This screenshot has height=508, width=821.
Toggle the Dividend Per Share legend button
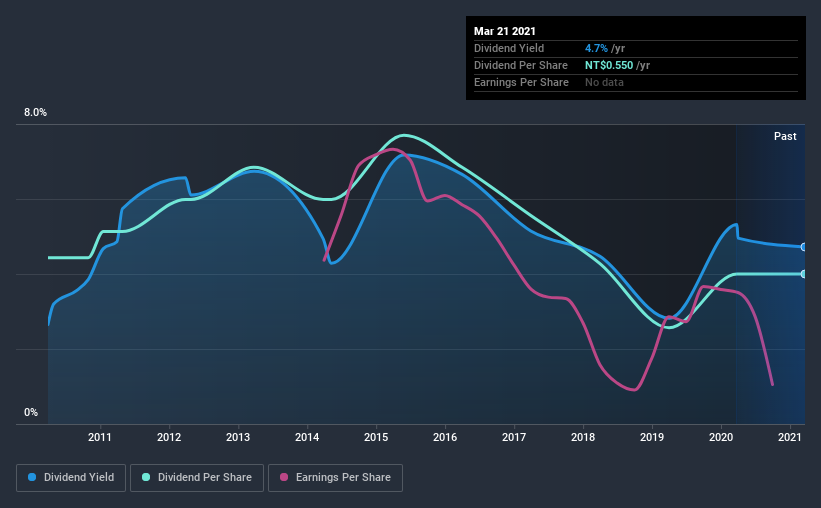click(197, 478)
